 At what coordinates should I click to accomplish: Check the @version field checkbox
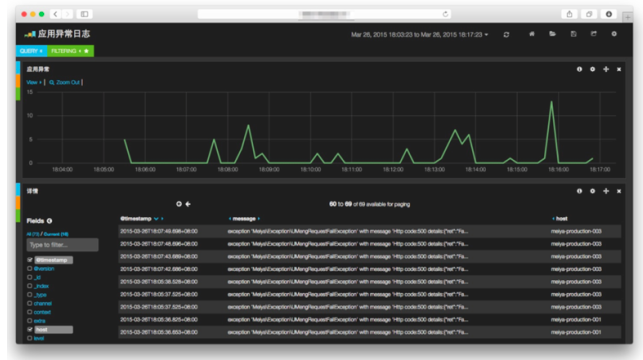[30, 269]
